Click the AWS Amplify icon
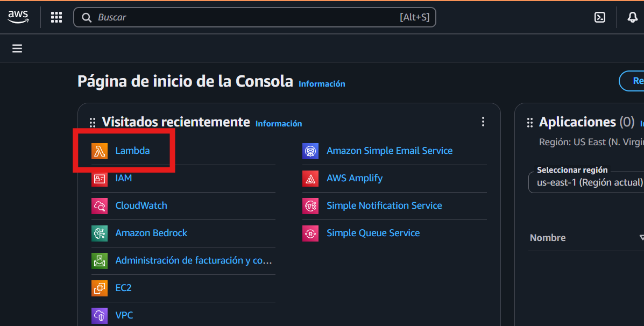The image size is (644, 326). pos(310,178)
